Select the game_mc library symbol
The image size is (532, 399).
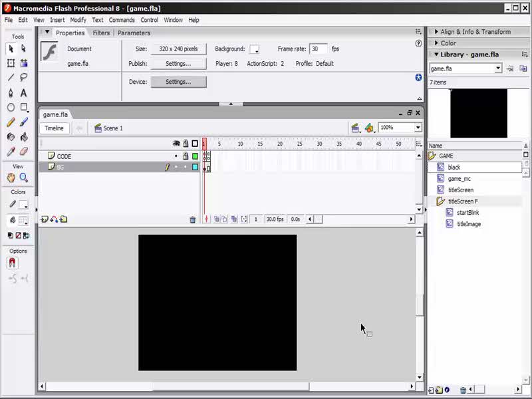tap(459, 179)
